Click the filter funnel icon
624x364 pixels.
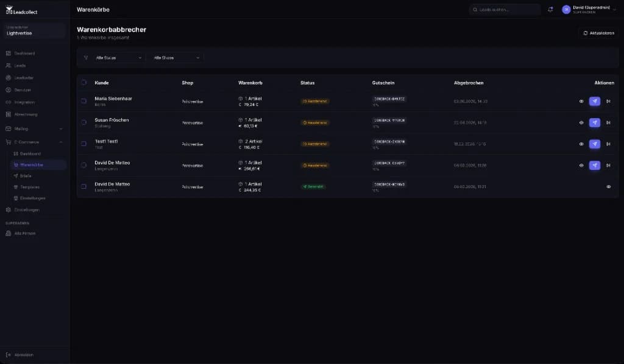pos(85,58)
